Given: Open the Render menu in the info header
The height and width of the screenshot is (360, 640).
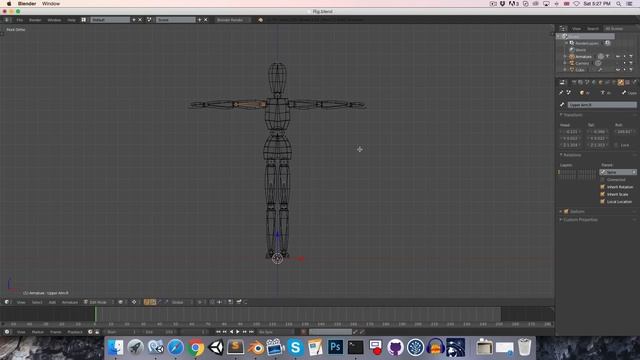Looking at the screenshot, I should [x=35, y=20].
